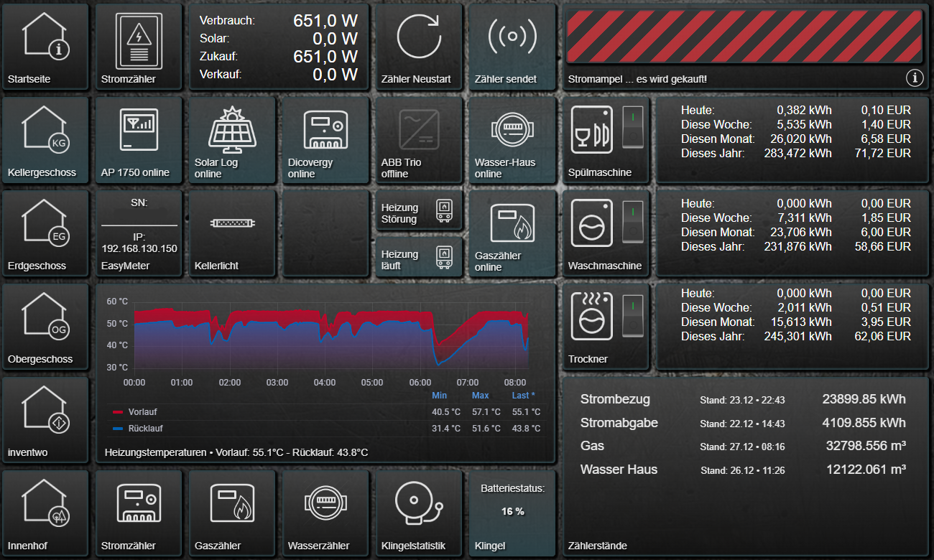This screenshot has width=934, height=560.
Task: Sort by the Last * column header
Action: 523,396
